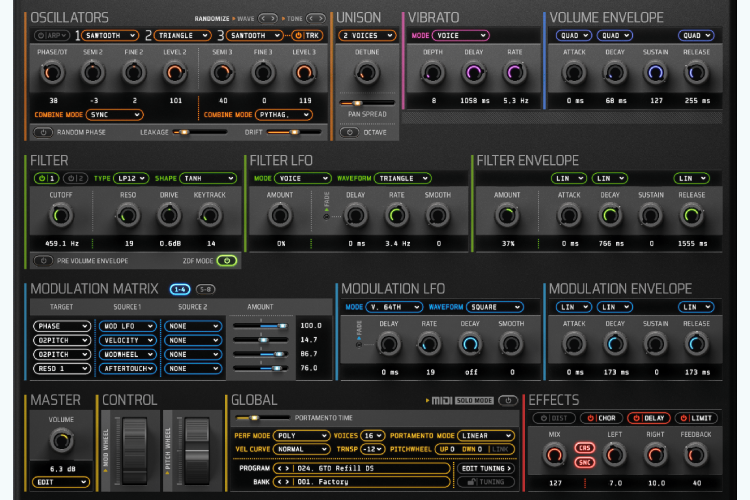Click the Modulation Envelope Release knob
The image size is (750, 500).
[696, 344]
